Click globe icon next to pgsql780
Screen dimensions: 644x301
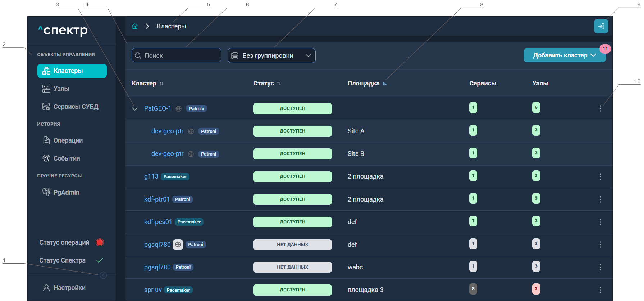178,245
